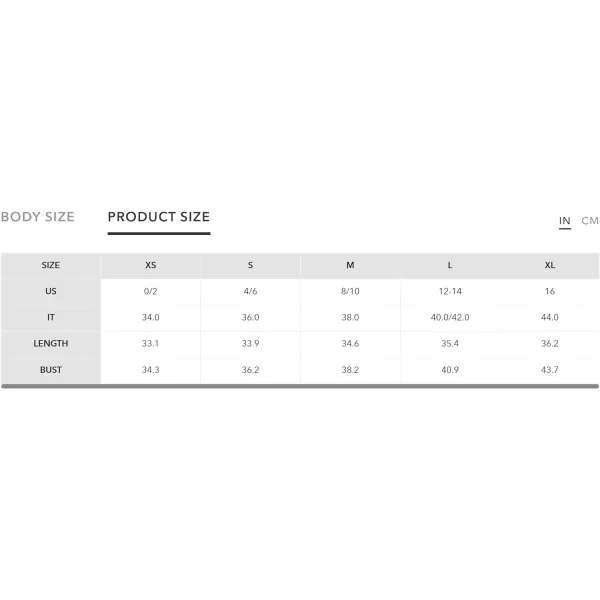
Task: Select the IT row label
Action: (51, 317)
